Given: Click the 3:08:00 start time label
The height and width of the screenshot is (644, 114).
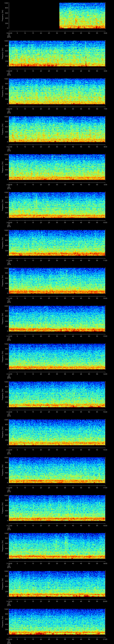Looking at the screenshot, I should pos(9,184).
